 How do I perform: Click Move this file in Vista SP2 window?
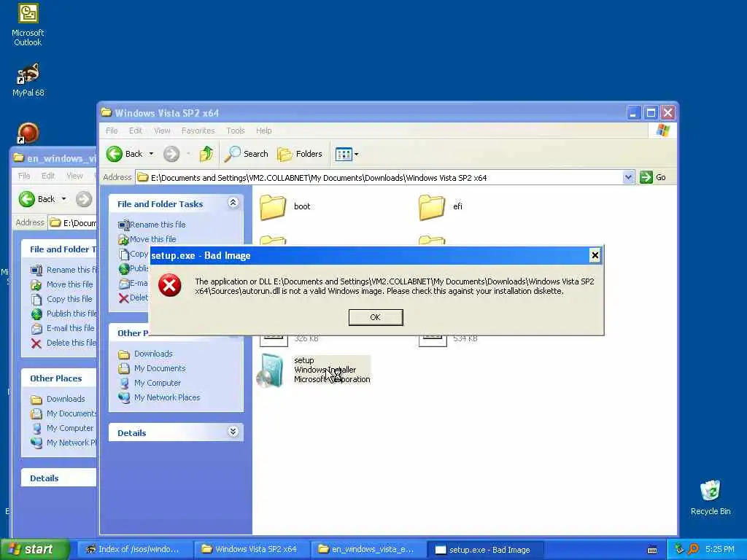point(147,239)
